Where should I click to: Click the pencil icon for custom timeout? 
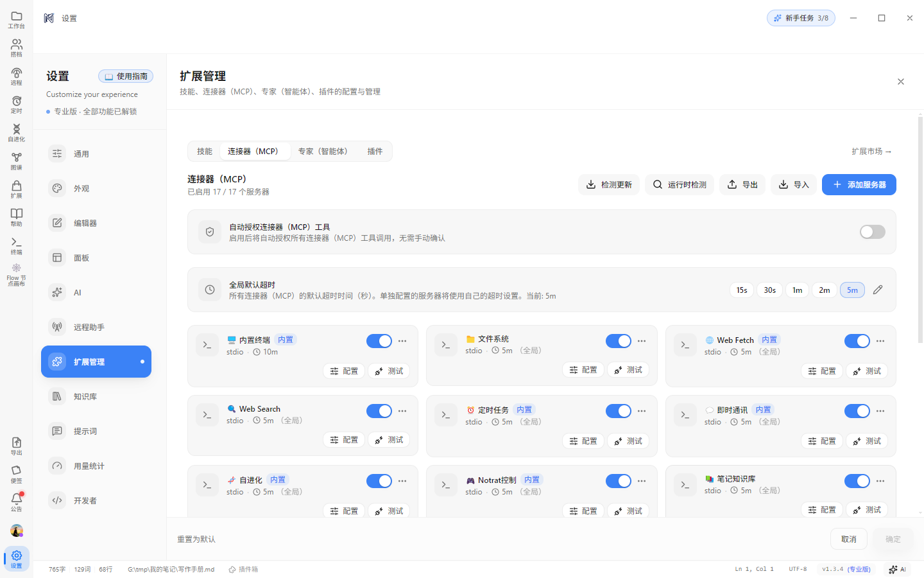pyautogui.click(x=878, y=290)
